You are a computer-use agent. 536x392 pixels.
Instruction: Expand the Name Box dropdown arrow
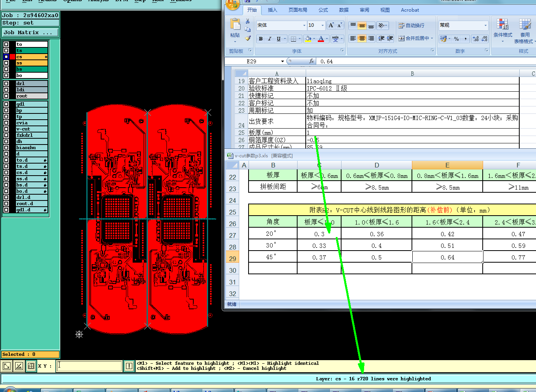click(x=282, y=61)
